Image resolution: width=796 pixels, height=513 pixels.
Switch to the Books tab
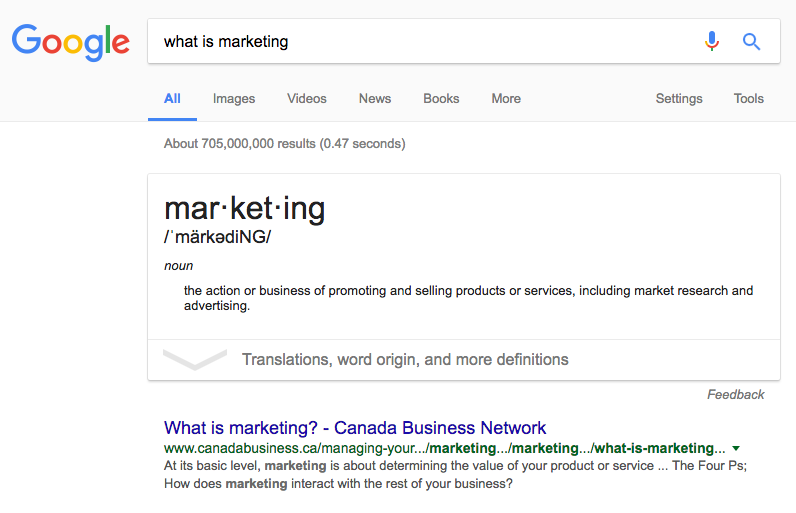coord(441,98)
